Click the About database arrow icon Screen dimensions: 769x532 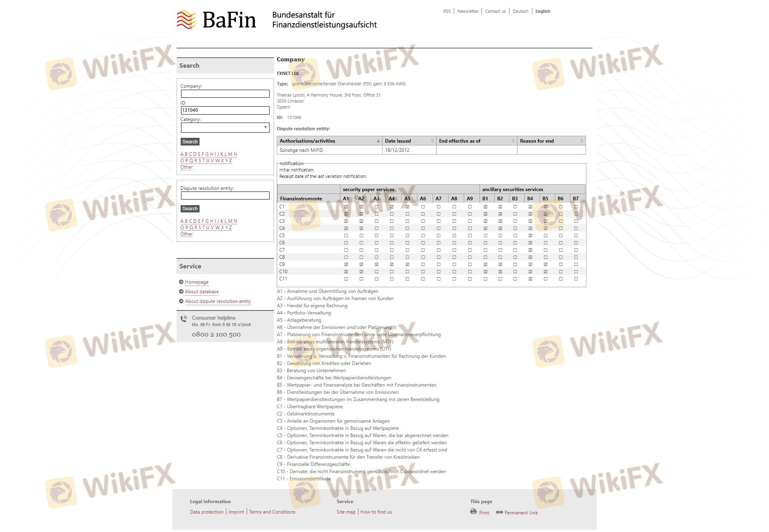(x=181, y=292)
